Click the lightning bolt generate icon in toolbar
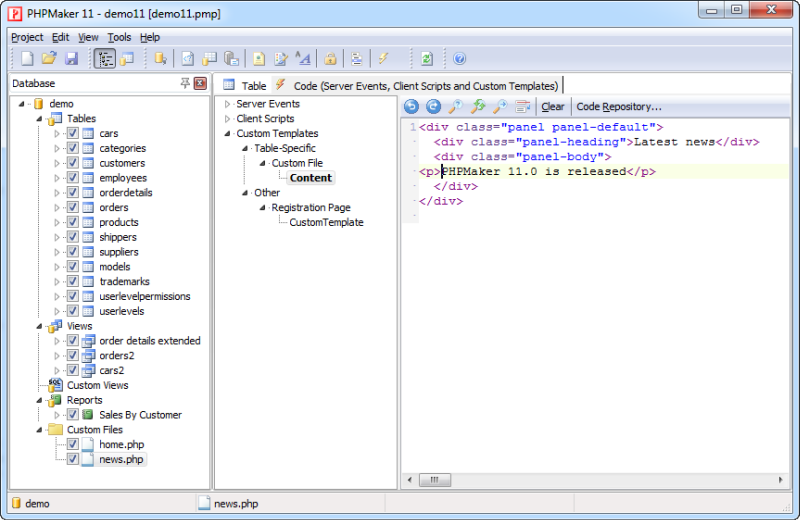This screenshot has height=520, width=800. (x=383, y=59)
